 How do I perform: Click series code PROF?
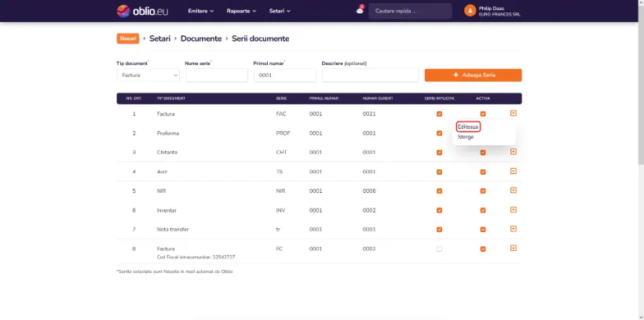tap(283, 133)
